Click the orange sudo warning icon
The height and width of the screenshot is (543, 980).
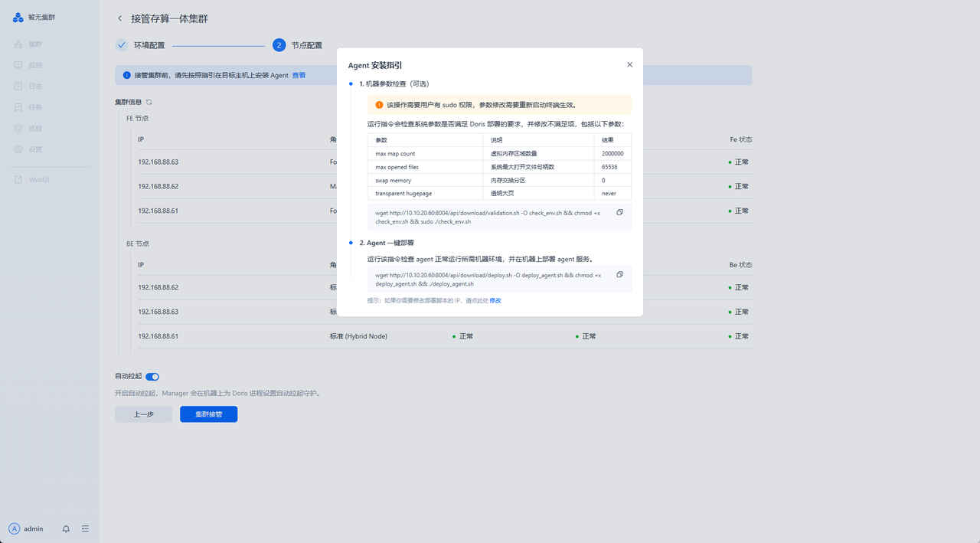point(379,105)
